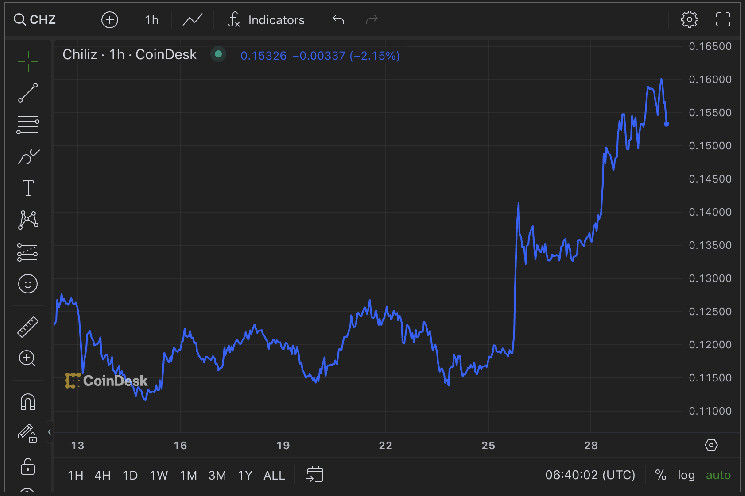Toggle log scale
This screenshot has width=745, height=496.
[686, 475]
